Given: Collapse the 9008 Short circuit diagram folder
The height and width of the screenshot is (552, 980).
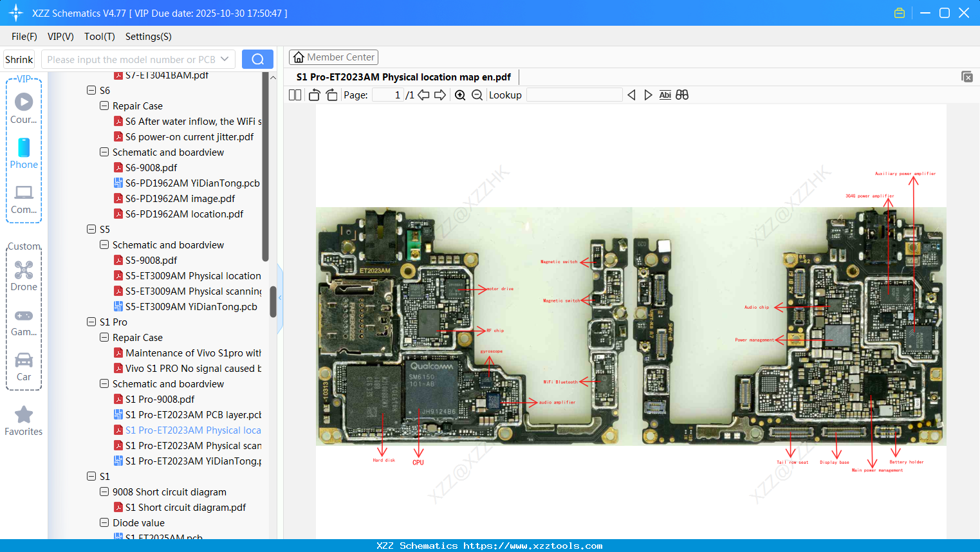Looking at the screenshot, I should [104, 492].
